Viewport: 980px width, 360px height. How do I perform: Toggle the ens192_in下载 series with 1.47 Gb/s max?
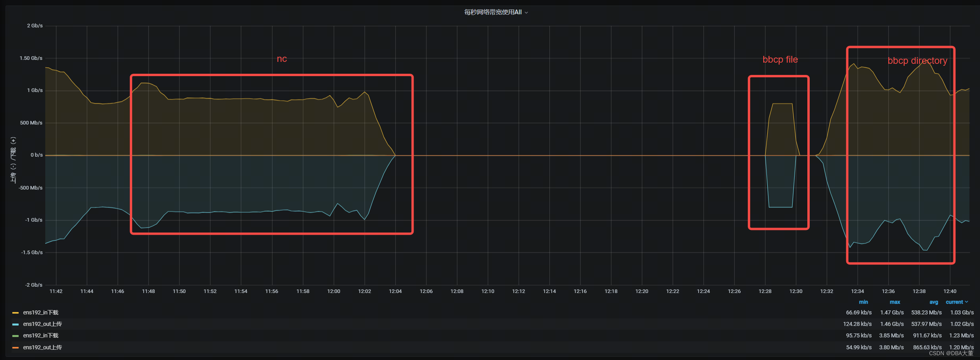click(40, 313)
